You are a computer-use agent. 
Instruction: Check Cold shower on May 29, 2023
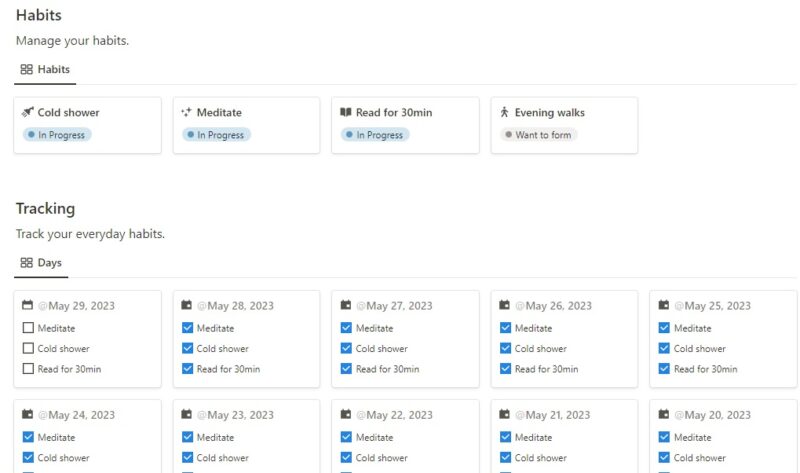point(29,348)
